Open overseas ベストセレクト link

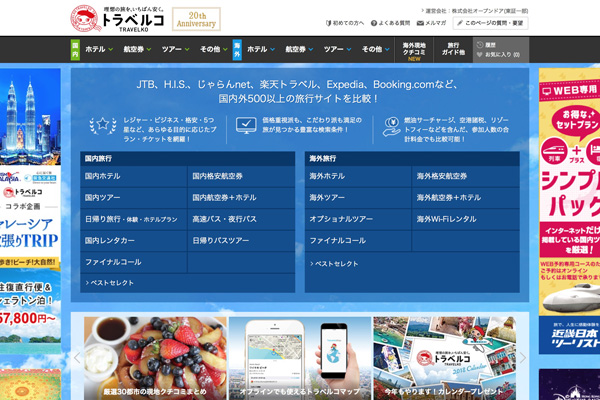click(334, 264)
